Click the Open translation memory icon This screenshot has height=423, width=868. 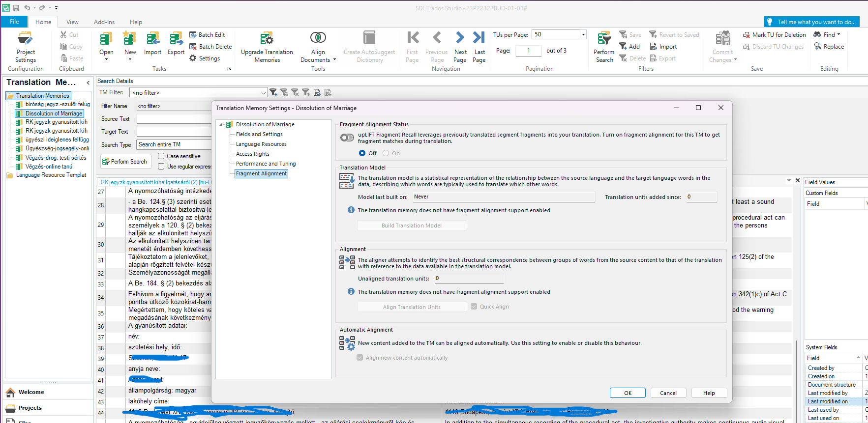pyautogui.click(x=106, y=39)
